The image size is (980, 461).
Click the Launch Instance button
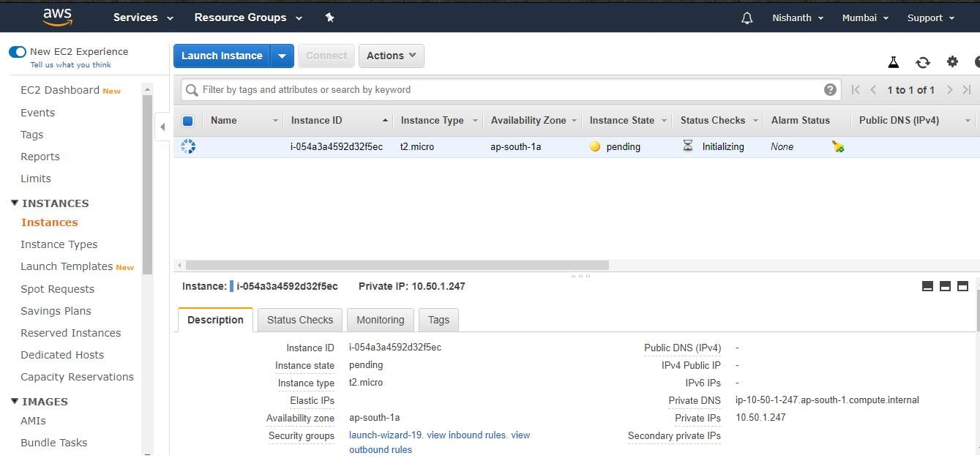click(x=222, y=56)
